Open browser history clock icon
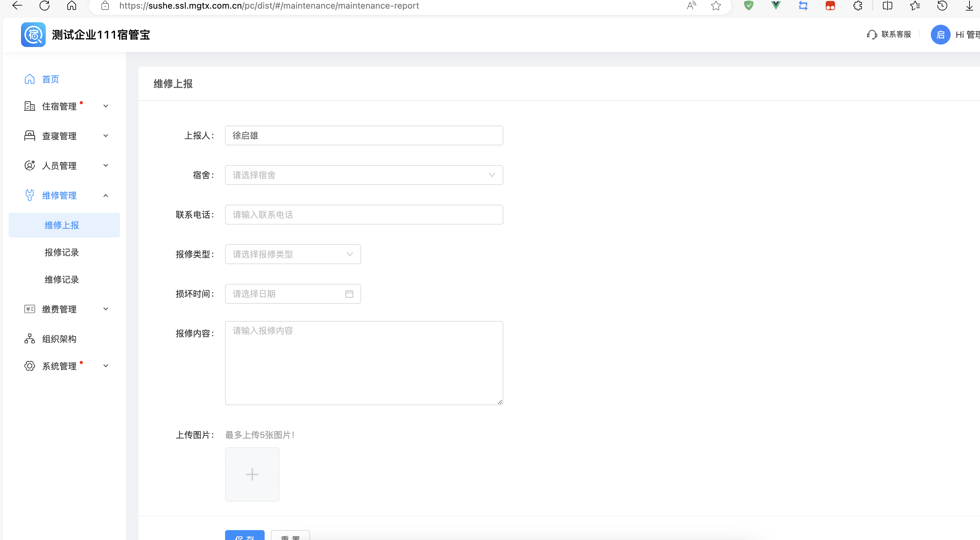Screen dimensions: 980x540 click(x=942, y=5)
